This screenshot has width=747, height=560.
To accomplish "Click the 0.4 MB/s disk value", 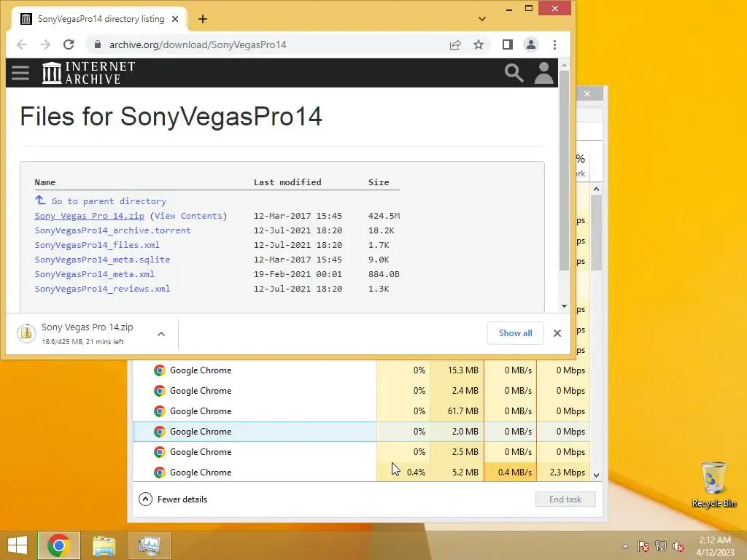I will click(514, 472).
